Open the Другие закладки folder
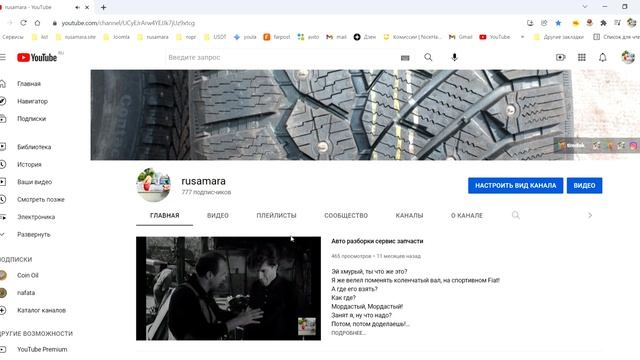Image resolution: width=640 pixels, height=360 pixels. click(x=559, y=37)
